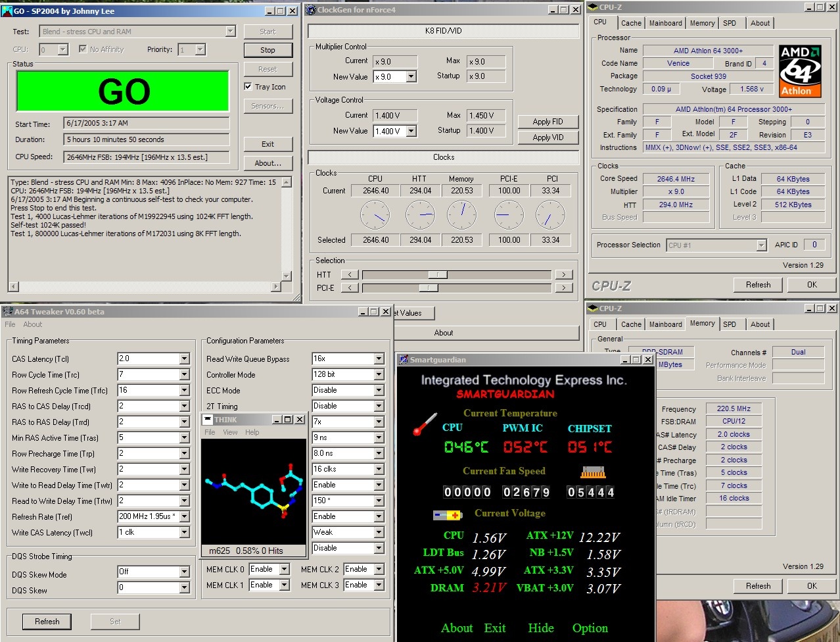This screenshot has width=840, height=642.
Task: Click the molecule rendering in THINK window
Action: [x=254, y=490]
